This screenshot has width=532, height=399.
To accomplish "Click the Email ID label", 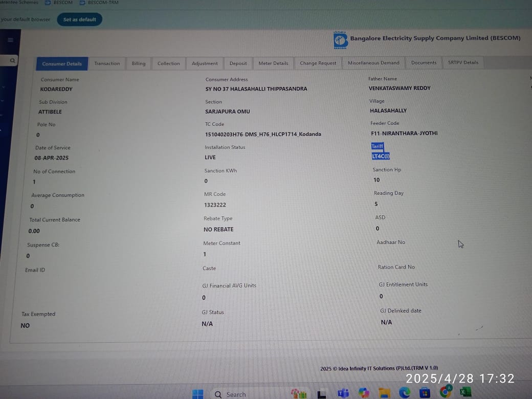I will [x=35, y=270].
